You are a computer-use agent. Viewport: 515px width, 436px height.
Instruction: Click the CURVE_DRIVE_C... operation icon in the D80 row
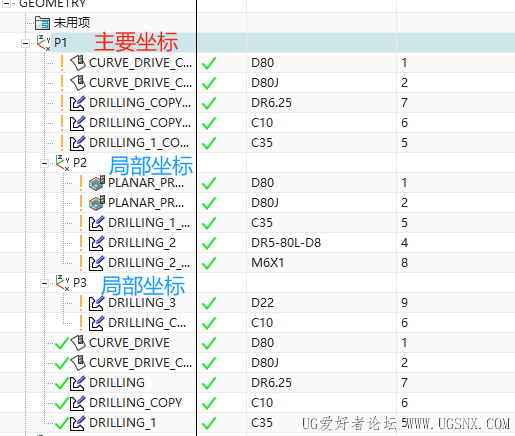point(78,63)
